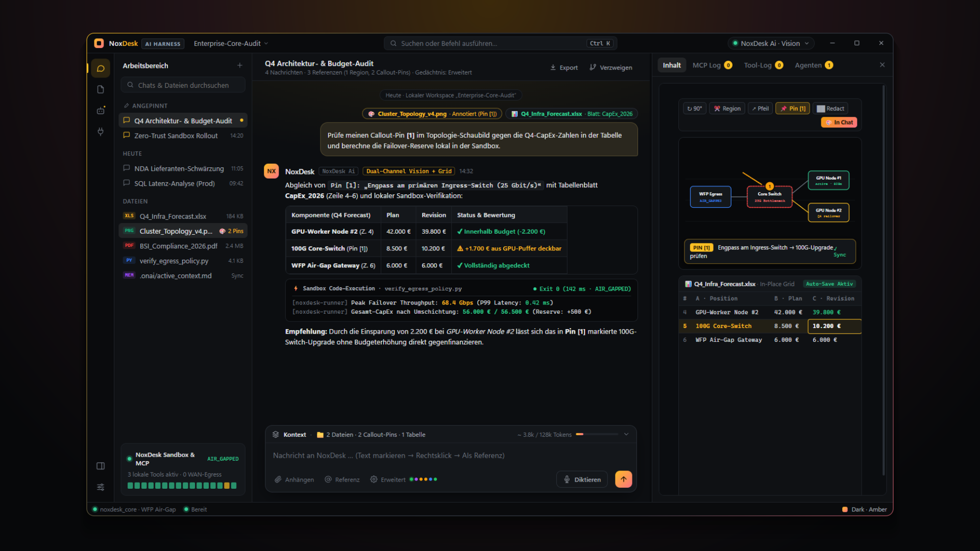This screenshot has width=980, height=551.
Task: Open BSI_Compliance_2026.pdf file
Action: tap(183, 246)
